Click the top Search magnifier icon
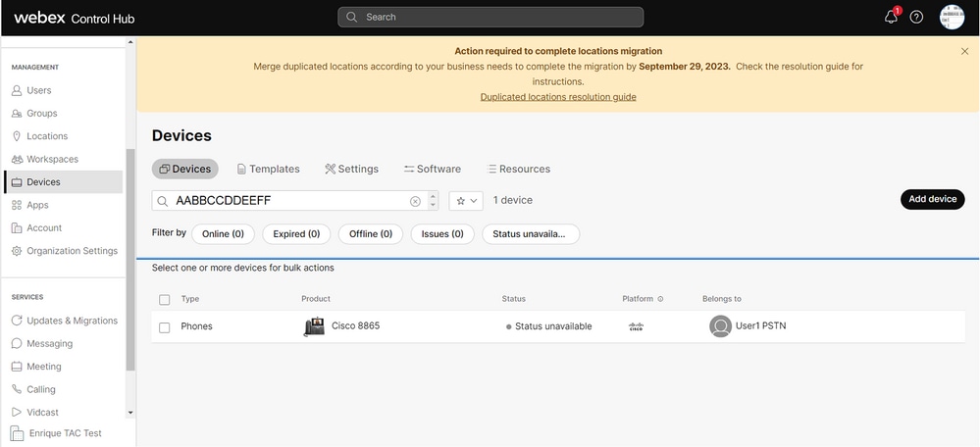The height and width of the screenshot is (447, 980). (352, 17)
